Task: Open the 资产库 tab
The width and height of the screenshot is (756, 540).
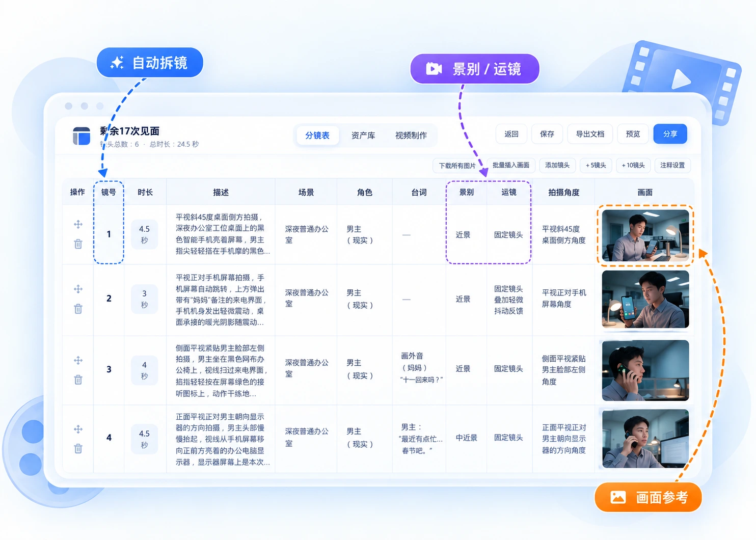Action: [x=363, y=136]
